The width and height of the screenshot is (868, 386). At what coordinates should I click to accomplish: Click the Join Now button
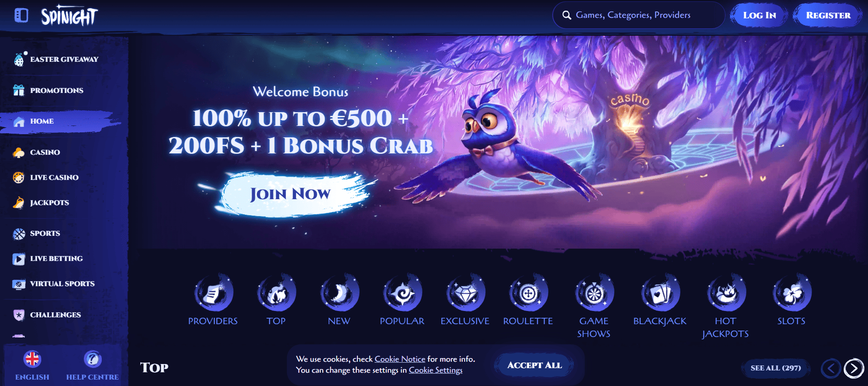[290, 194]
